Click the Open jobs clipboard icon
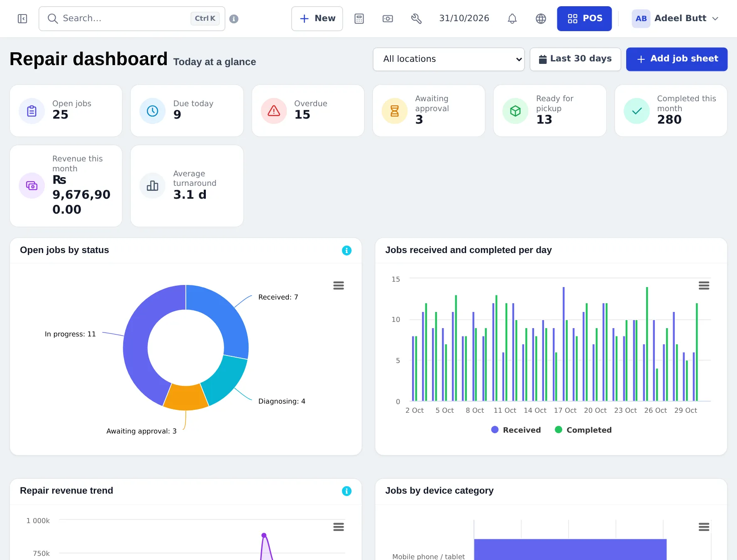 click(x=32, y=111)
